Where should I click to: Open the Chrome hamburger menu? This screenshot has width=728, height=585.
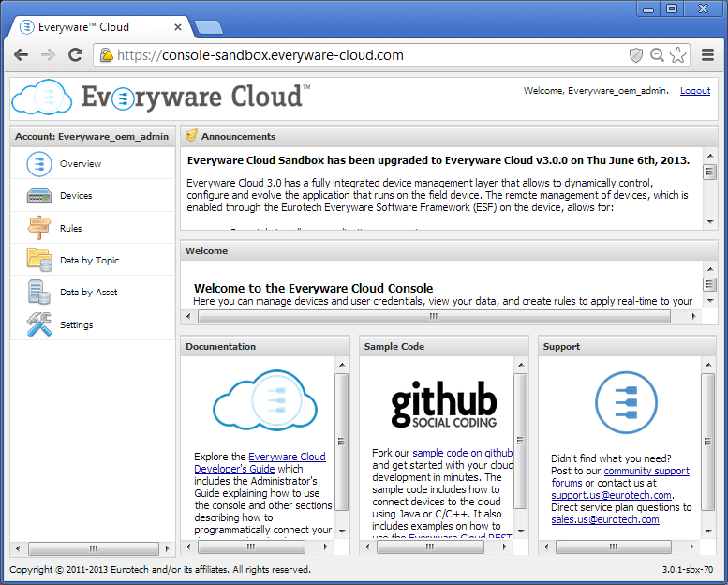[x=707, y=54]
